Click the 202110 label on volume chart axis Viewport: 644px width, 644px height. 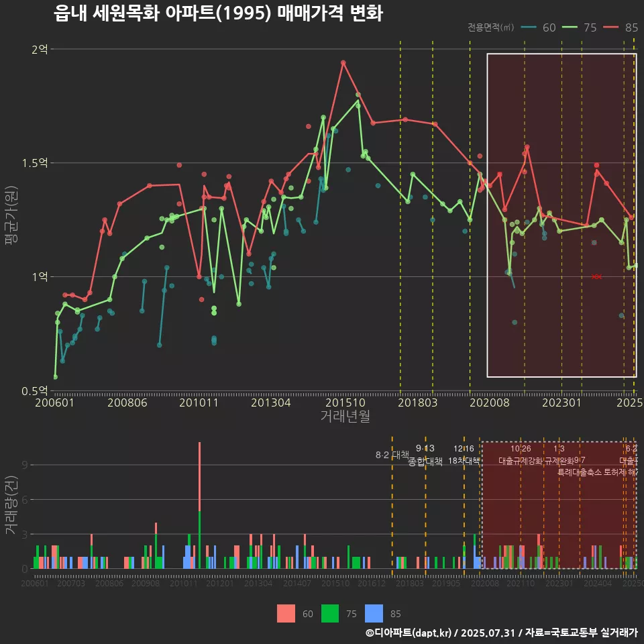point(521,583)
